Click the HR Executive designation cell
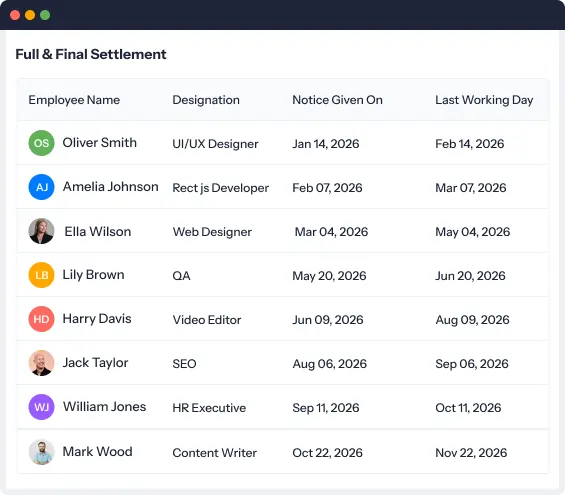Image resolution: width=565 pixels, height=495 pixels. pyautogui.click(x=209, y=408)
